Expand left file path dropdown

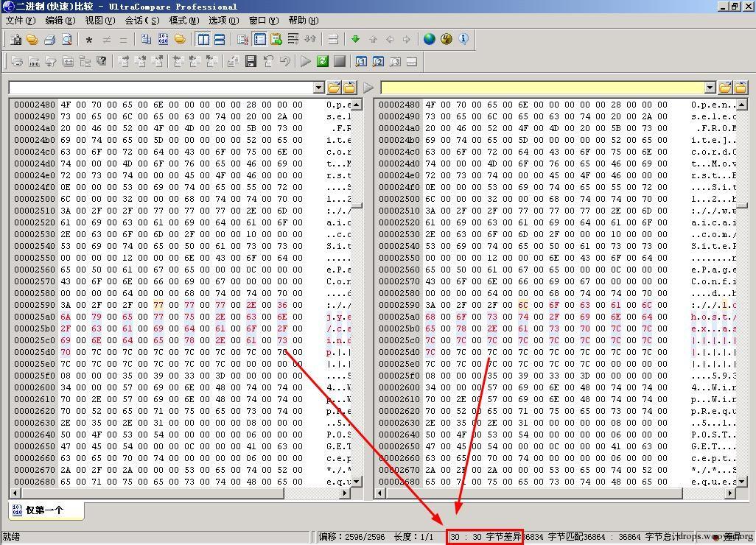coord(318,88)
